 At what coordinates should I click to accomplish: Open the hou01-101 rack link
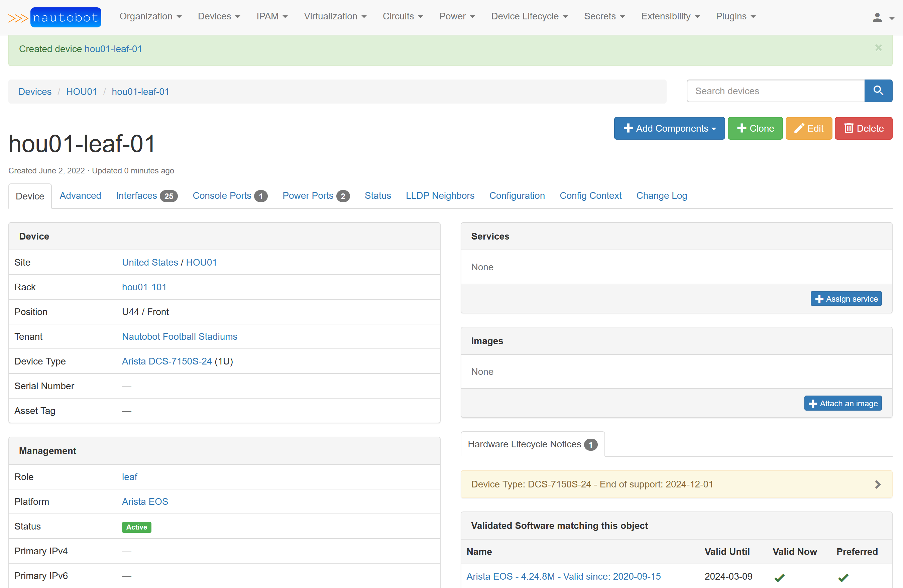[x=144, y=287]
